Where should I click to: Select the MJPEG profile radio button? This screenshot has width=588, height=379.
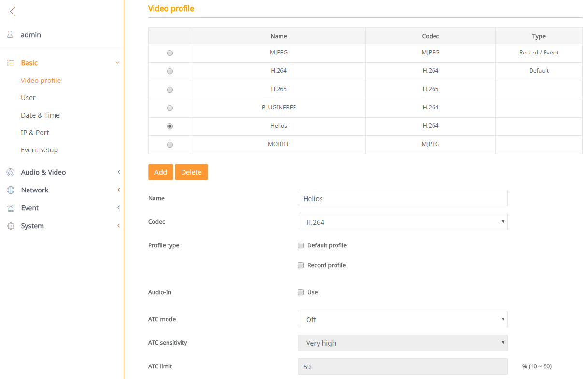[x=170, y=53]
